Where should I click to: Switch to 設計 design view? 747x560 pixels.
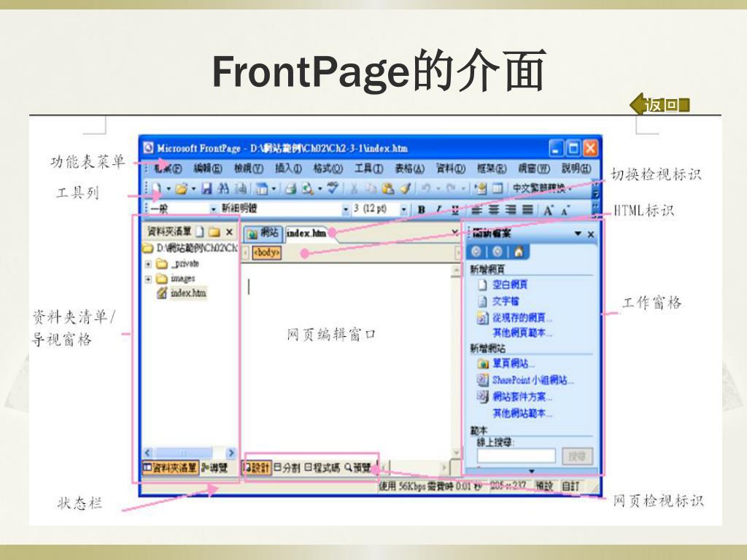[257, 467]
